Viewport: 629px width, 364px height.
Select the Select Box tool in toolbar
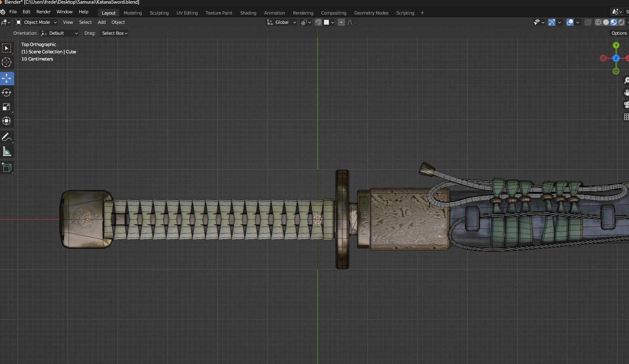pyautogui.click(x=6, y=48)
